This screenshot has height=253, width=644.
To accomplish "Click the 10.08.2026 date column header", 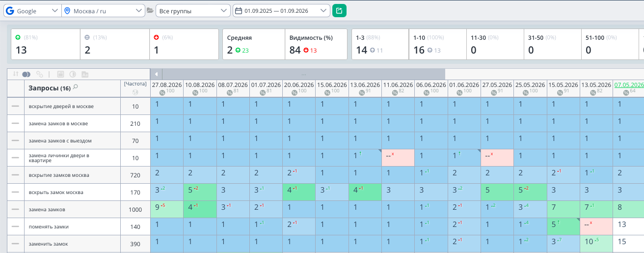I will pyautogui.click(x=200, y=84).
